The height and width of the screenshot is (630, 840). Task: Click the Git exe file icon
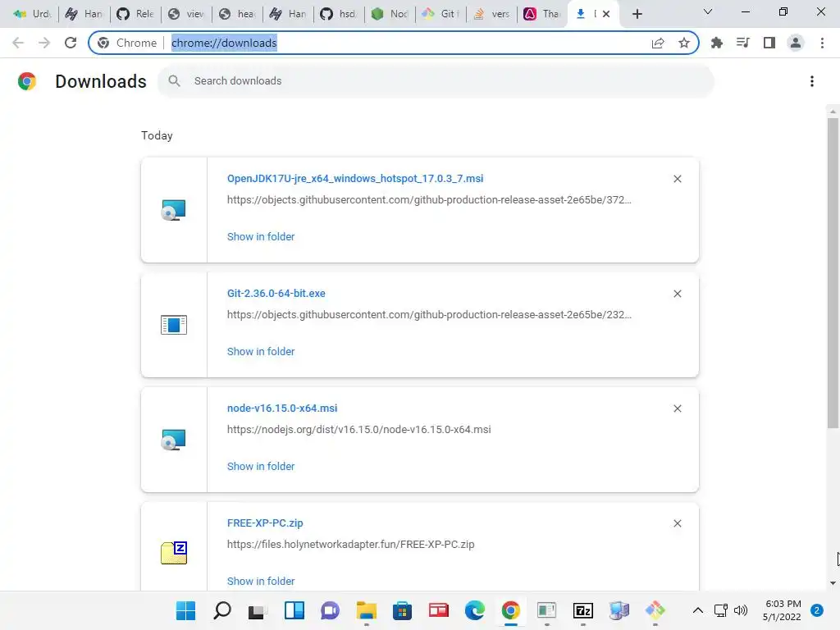pos(174,325)
